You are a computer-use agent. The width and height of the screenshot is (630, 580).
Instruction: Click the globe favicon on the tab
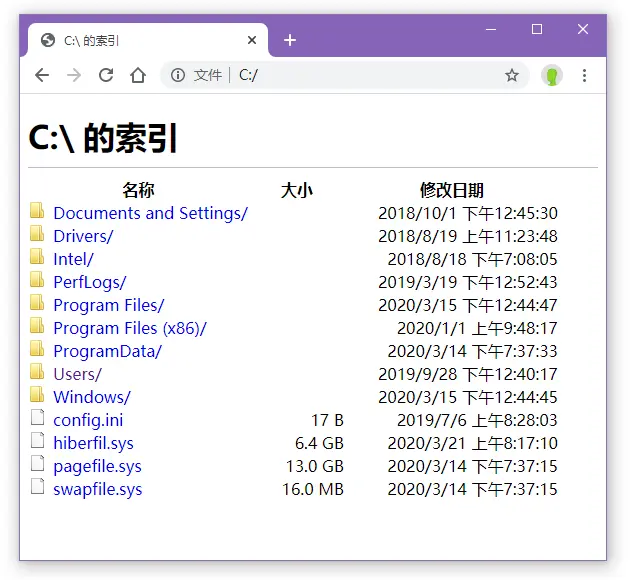[x=48, y=40]
